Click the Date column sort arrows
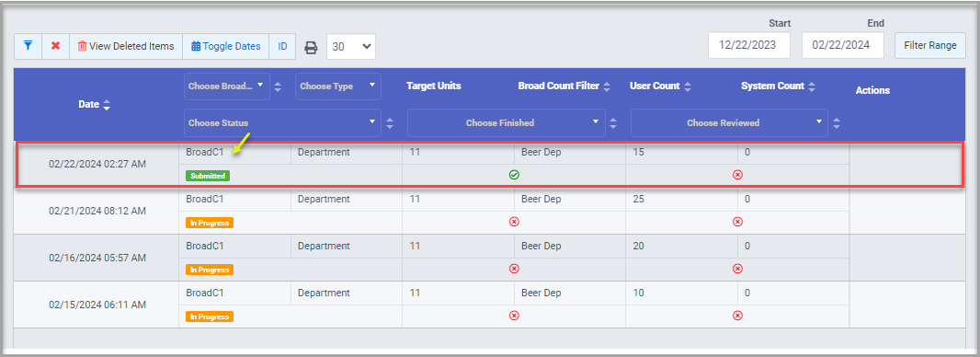Viewport: 980px width, 357px height. [x=107, y=105]
